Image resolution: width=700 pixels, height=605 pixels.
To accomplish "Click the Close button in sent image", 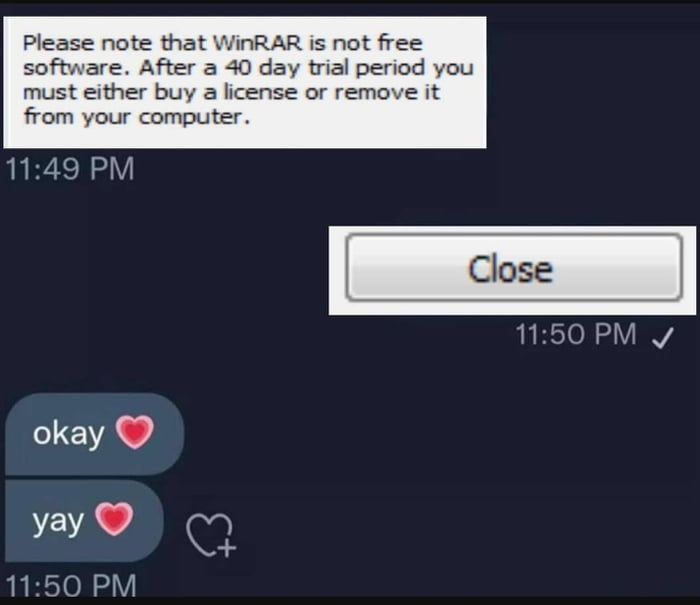I will coord(514,267).
